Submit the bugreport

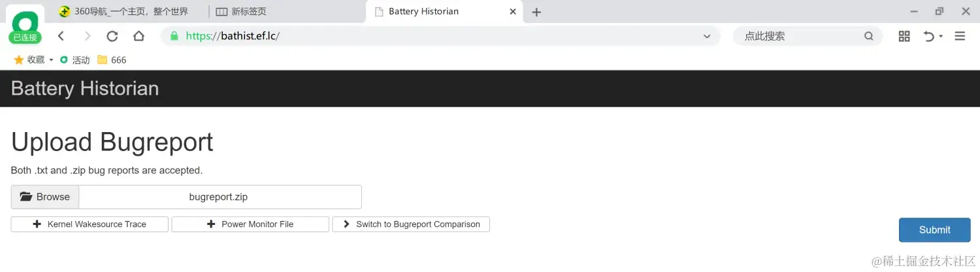(x=935, y=229)
